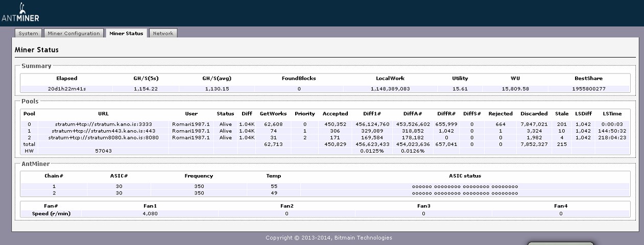Click the Bitmain Technologies copyright text
The width and height of the screenshot is (644, 245).
tap(329, 237)
